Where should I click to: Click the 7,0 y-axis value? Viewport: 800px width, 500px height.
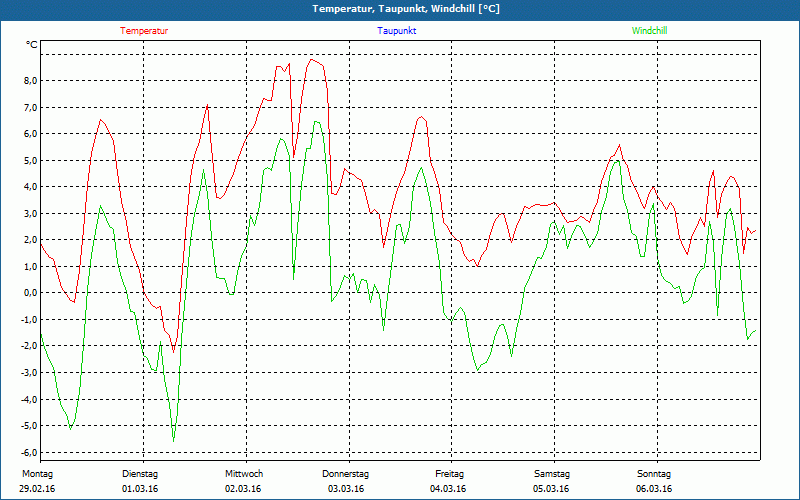[x=30, y=107]
